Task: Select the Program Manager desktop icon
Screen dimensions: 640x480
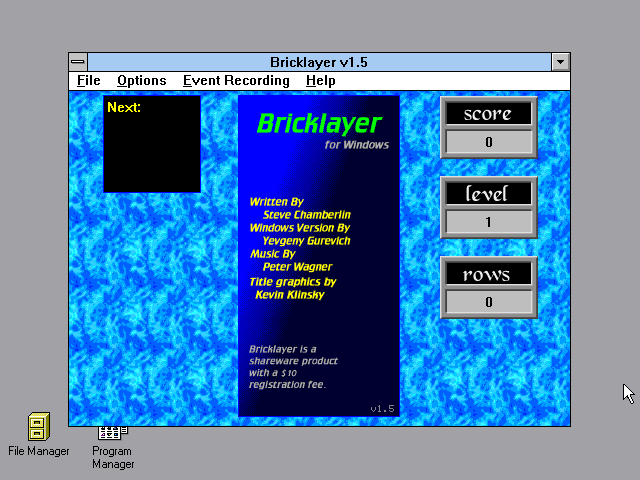Action: pyautogui.click(x=113, y=433)
